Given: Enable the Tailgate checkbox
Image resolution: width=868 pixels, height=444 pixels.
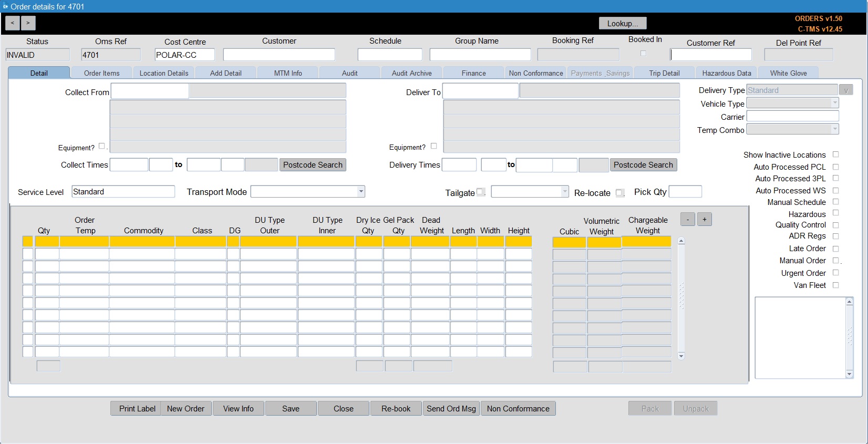Looking at the screenshot, I should point(480,192).
